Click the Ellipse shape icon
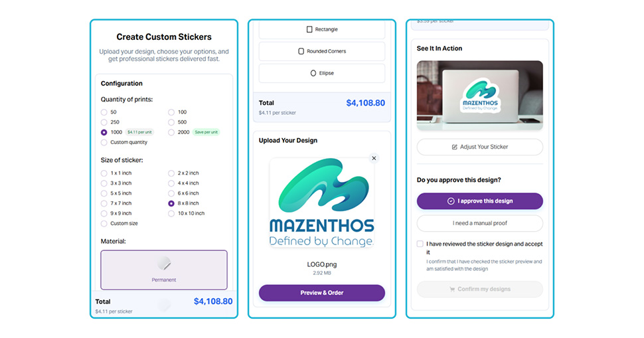Viewport: 644px width, 338px height. coord(313,73)
